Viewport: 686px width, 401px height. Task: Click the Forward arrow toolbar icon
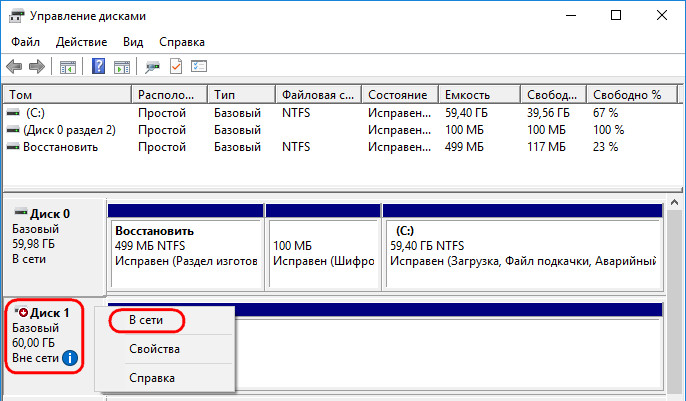coord(37,67)
